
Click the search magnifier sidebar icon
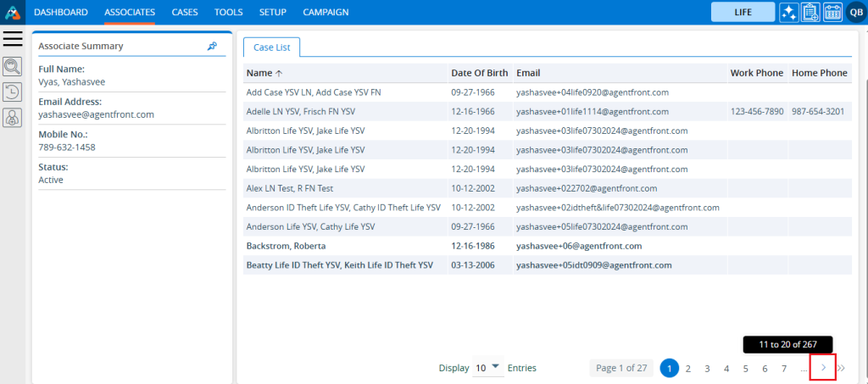(x=13, y=67)
